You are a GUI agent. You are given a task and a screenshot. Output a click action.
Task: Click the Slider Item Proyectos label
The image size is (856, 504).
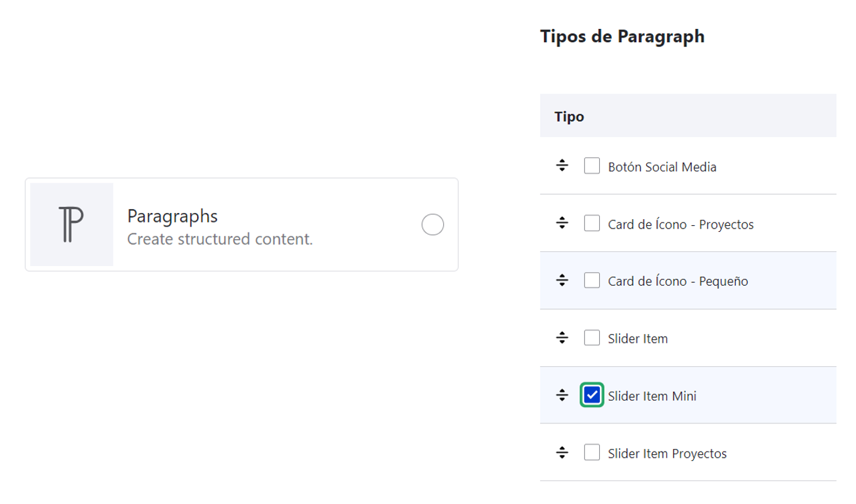(x=667, y=454)
